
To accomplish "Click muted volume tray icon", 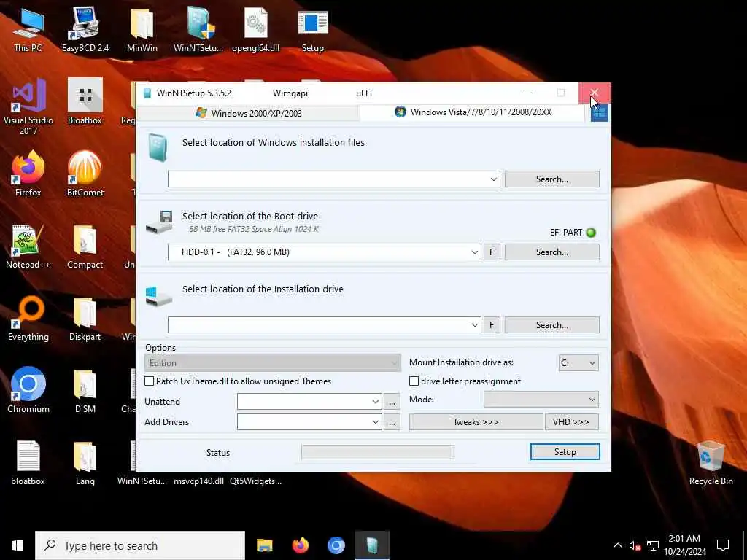I will [x=635, y=545].
